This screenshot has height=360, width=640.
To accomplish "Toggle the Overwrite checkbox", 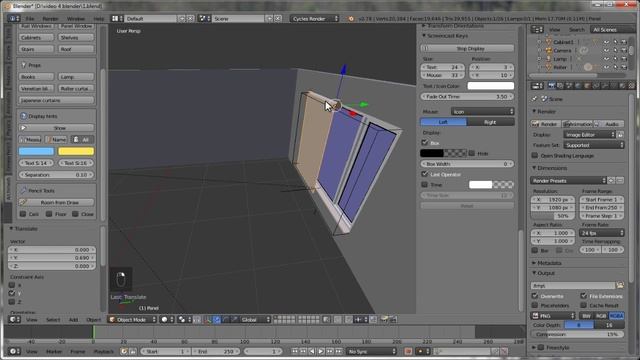I will point(535,296).
